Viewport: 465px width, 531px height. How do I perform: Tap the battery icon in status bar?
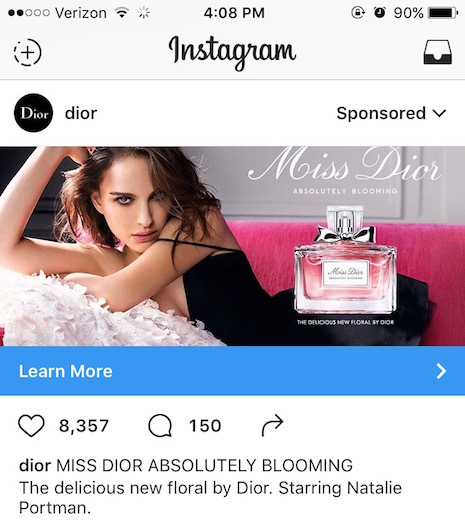[443, 13]
